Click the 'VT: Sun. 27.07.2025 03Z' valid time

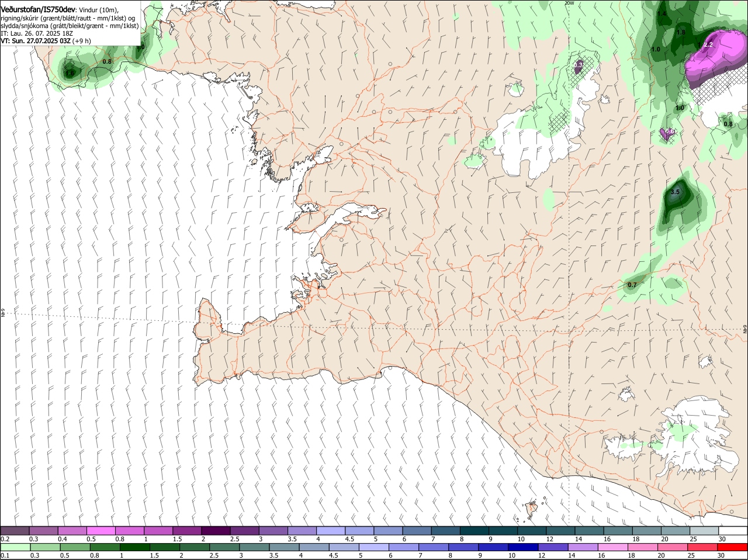click(36, 41)
